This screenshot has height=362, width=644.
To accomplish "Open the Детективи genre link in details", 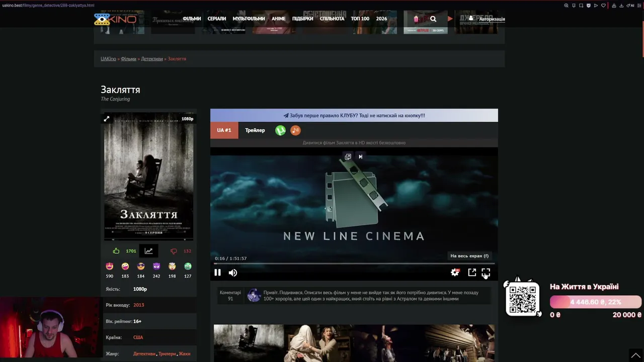I will pyautogui.click(x=144, y=354).
